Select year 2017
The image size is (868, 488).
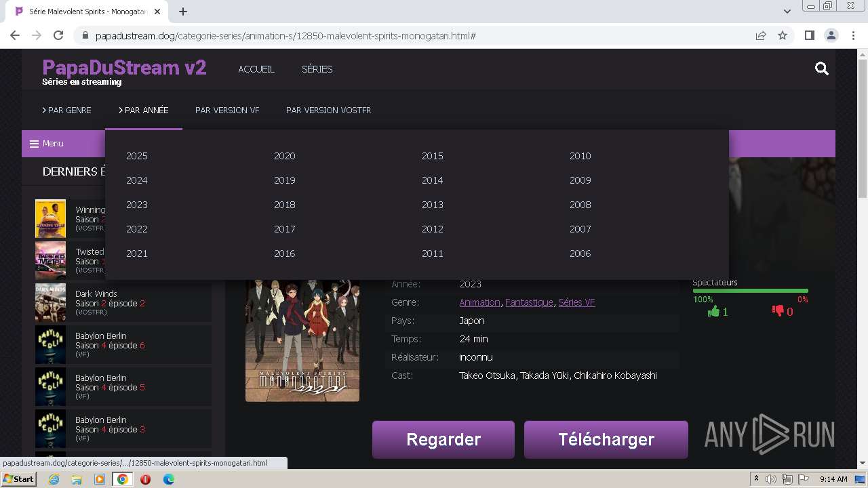tap(284, 229)
